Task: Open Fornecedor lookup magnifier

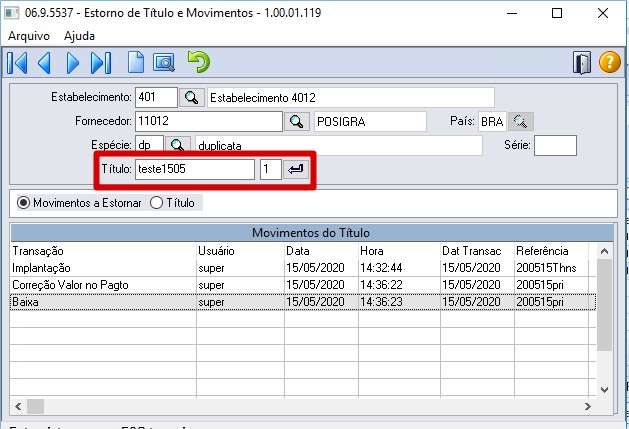Action: pyautogui.click(x=296, y=121)
